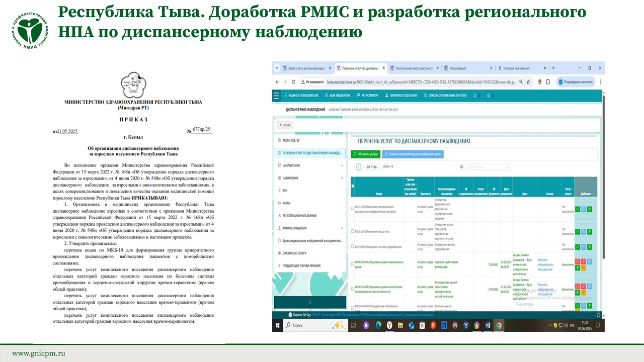644x362 pixels.
Task: Reload the page with browser refresh icon
Action: [293, 82]
